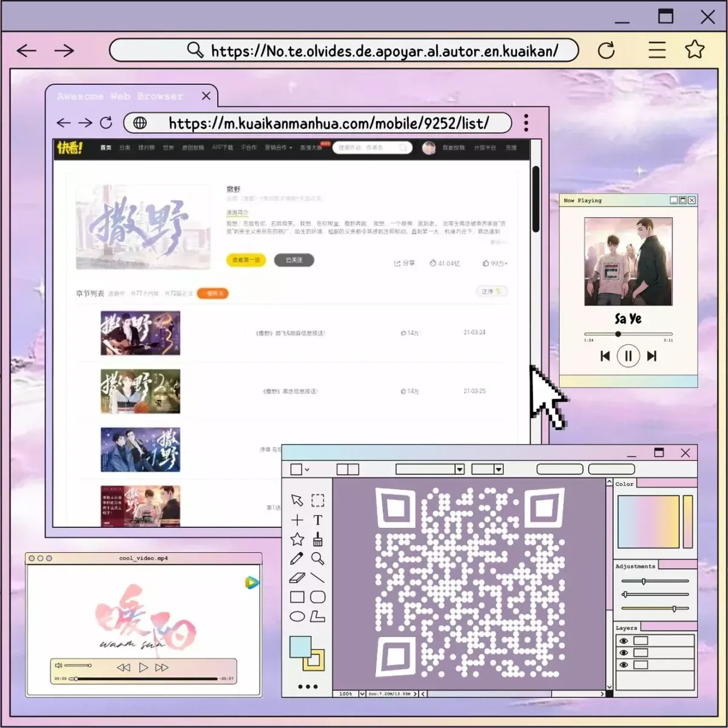Reload page in the outer browser
The width and height of the screenshot is (728, 728).
[x=606, y=50]
